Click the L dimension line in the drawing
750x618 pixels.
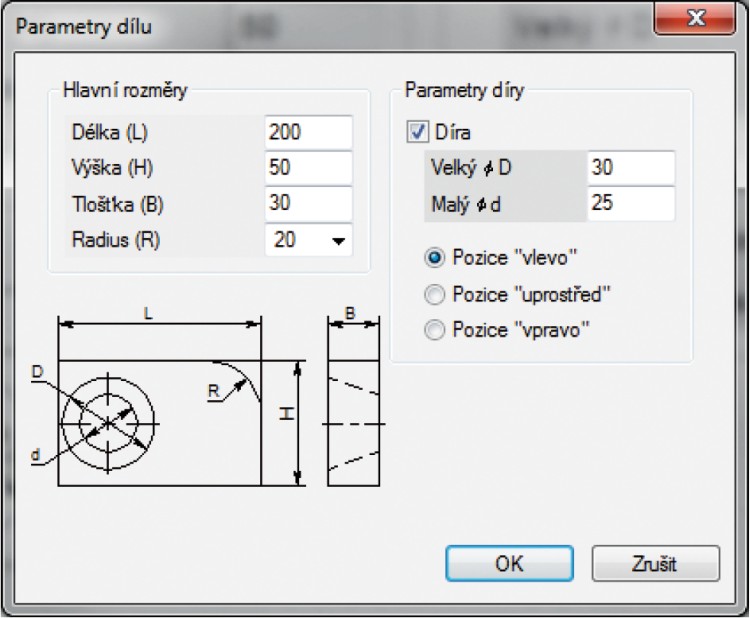[x=159, y=323]
